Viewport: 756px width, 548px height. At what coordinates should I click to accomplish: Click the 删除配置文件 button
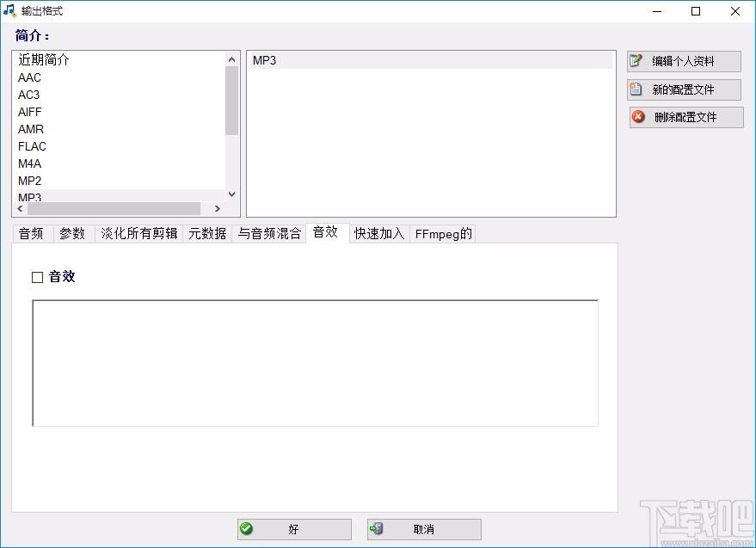point(686,117)
